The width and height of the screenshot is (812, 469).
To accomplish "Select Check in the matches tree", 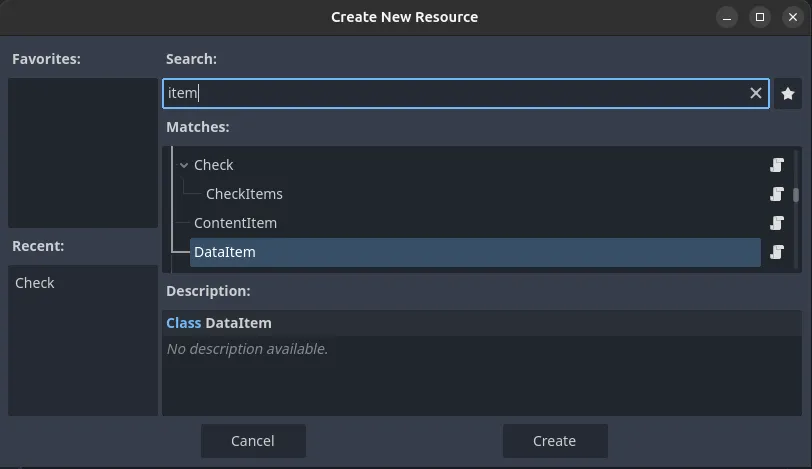I will [213, 165].
